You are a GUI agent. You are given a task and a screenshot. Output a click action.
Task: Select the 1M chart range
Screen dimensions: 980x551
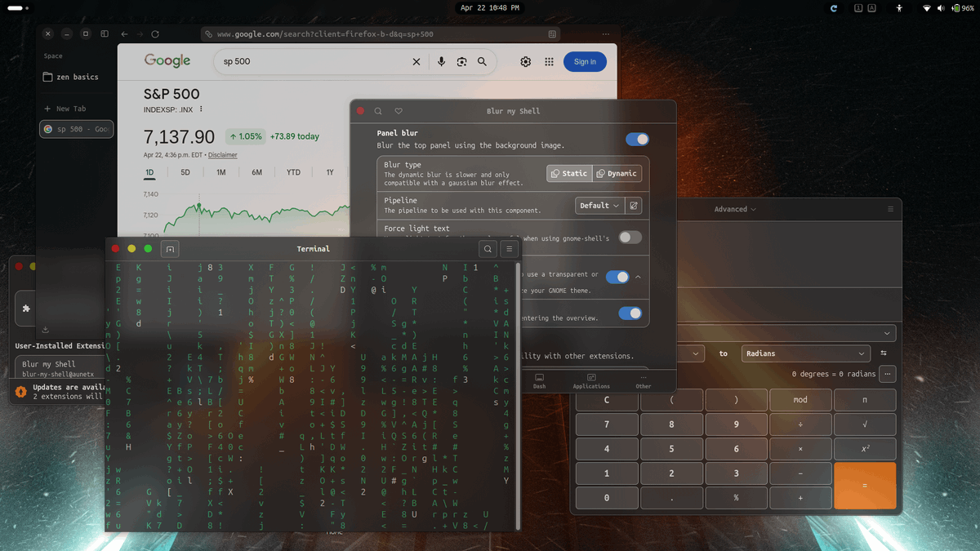pos(220,172)
